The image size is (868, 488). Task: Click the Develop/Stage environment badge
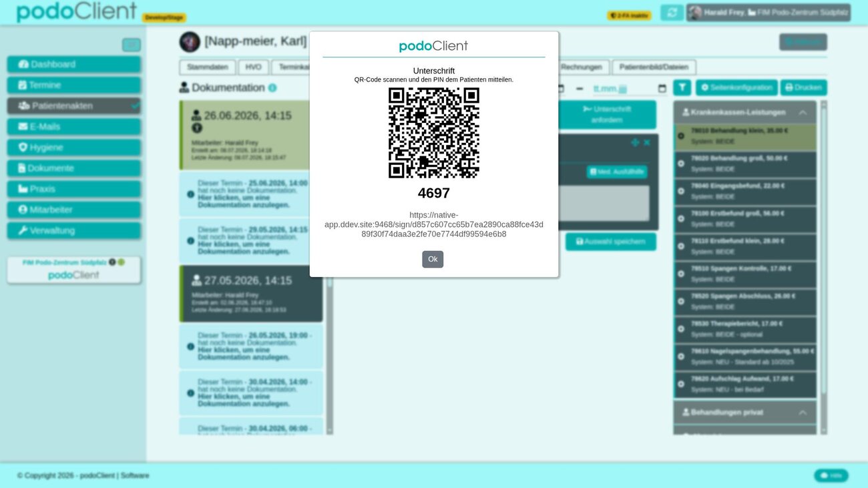click(x=164, y=17)
